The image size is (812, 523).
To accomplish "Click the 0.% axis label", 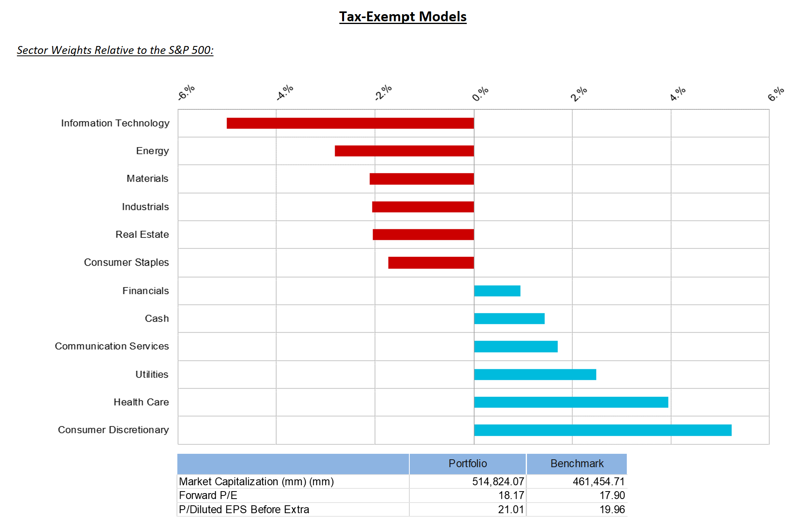I will (x=480, y=94).
